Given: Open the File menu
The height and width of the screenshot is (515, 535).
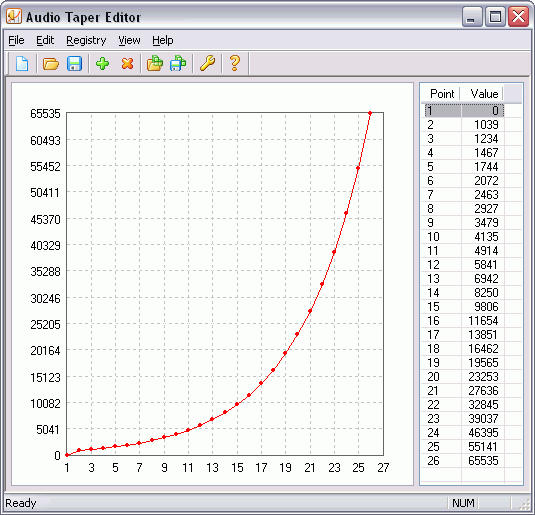Looking at the screenshot, I should (16, 40).
